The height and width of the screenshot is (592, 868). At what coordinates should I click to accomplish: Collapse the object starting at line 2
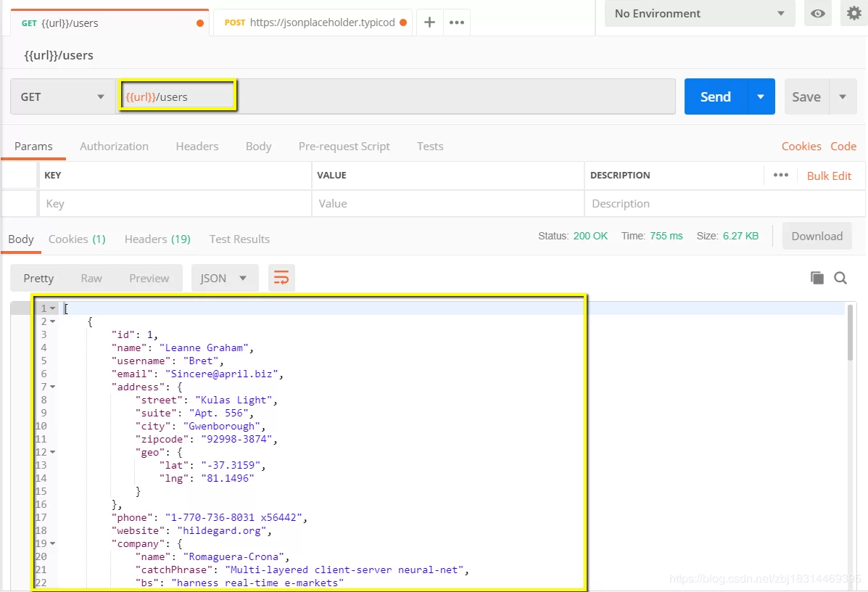click(x=53, y=321)
